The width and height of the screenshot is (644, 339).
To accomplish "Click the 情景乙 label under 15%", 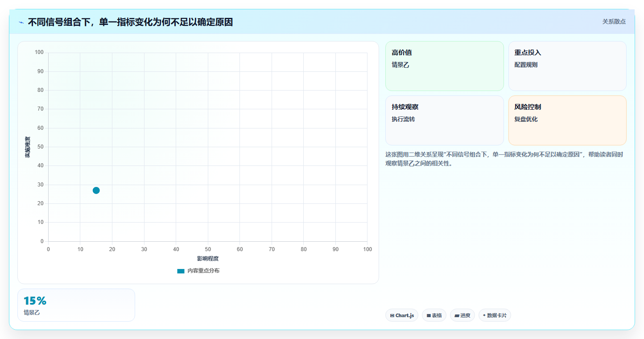I will [x=32, y=313].
